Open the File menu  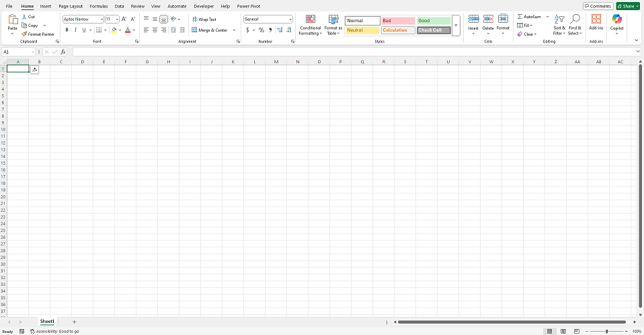click(x=9, y=6)
